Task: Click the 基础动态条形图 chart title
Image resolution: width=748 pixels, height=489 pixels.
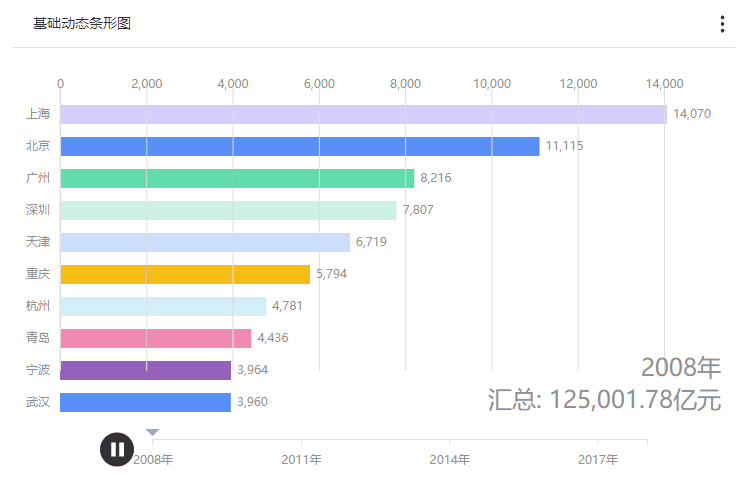Action: 82,24
